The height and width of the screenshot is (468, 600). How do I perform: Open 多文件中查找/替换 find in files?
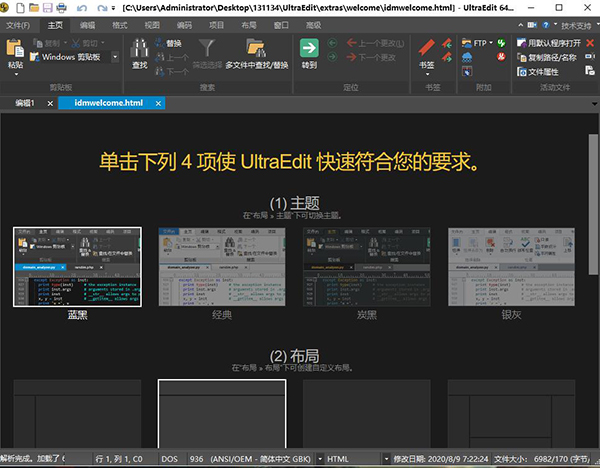[x=256, y=54]
